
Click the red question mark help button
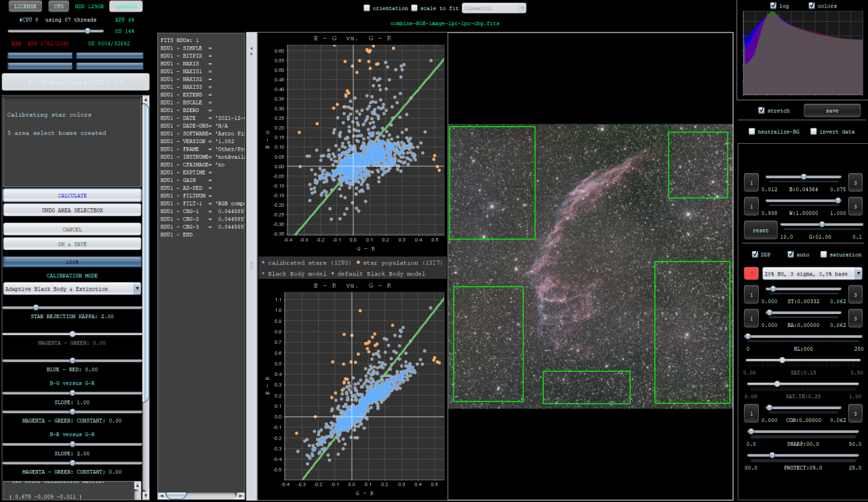[x=751, y=273]
